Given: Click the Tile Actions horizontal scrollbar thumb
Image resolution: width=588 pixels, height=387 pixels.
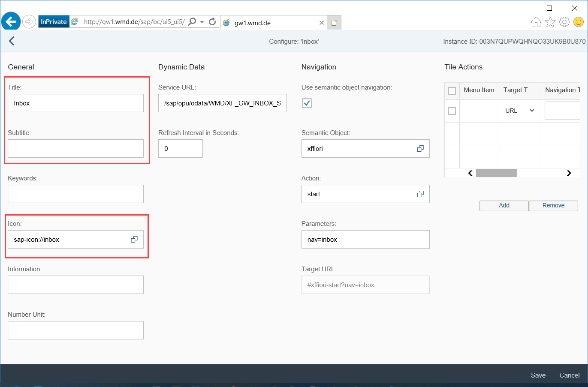Looking at the screenshot, I should pyautogui.click(x=496, y=173).
